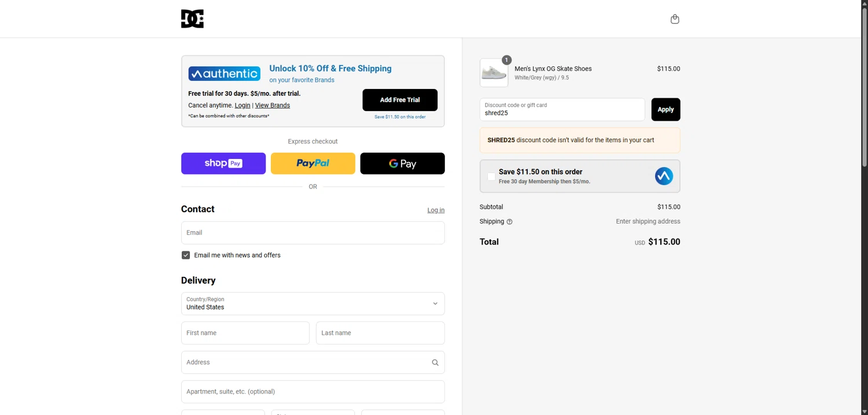868x415 pixels.
Task: Click the Lynx OG shoe thumbnail
Action: point(494,73)
